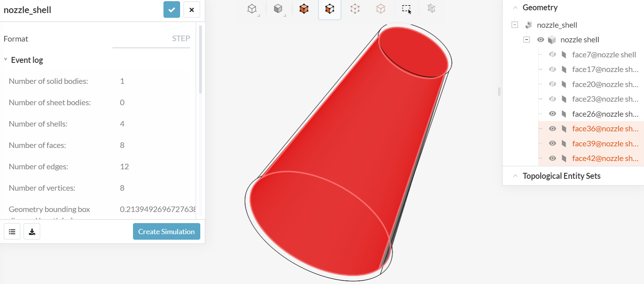Collapse the nozzle_shell tree node

515,25
